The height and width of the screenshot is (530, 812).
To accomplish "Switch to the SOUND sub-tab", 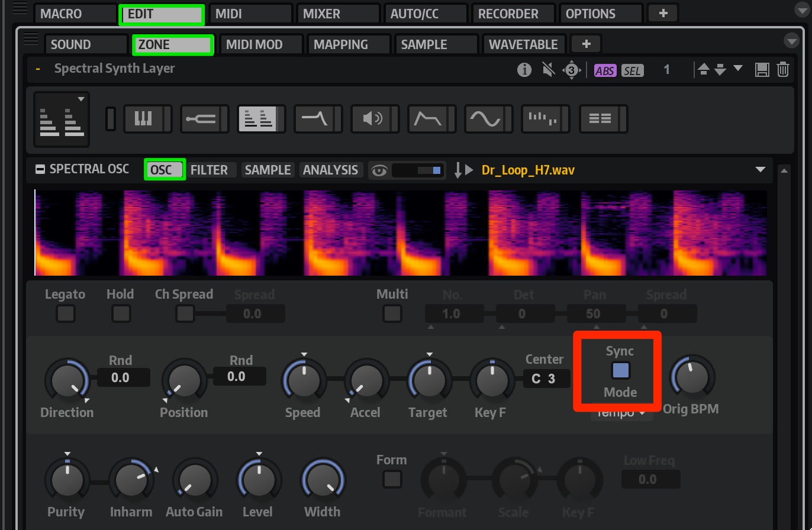I will [x=86, y=44].
